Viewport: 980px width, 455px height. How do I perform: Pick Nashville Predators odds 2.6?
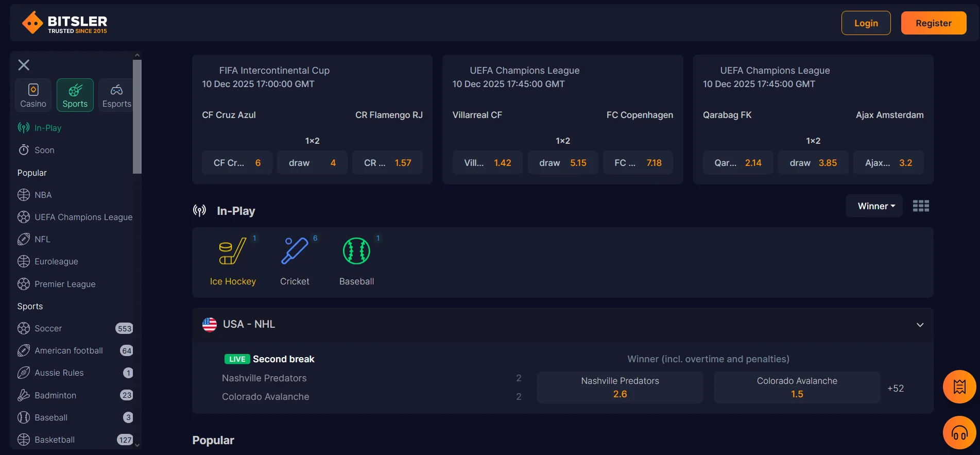point(620,387)
